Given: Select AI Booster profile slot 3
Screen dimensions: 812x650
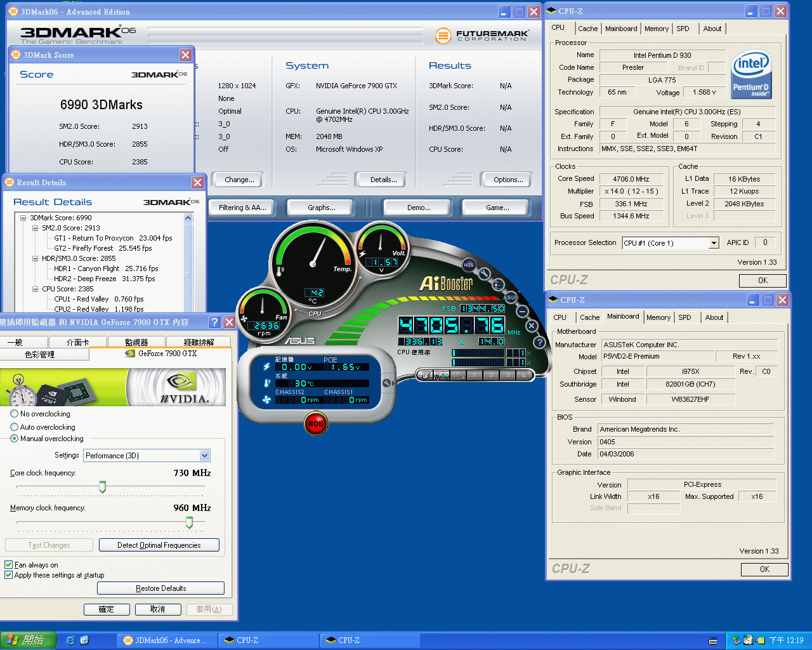Looking at the screenshot, I should [x=507, y=375].
